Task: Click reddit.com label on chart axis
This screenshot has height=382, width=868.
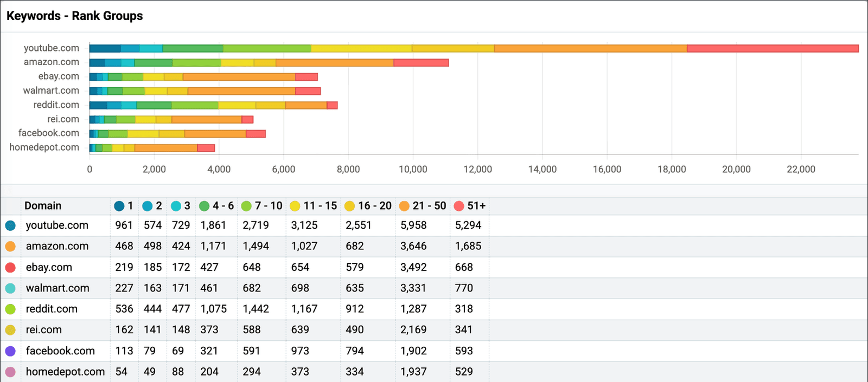Action: (x=56, y=105)
